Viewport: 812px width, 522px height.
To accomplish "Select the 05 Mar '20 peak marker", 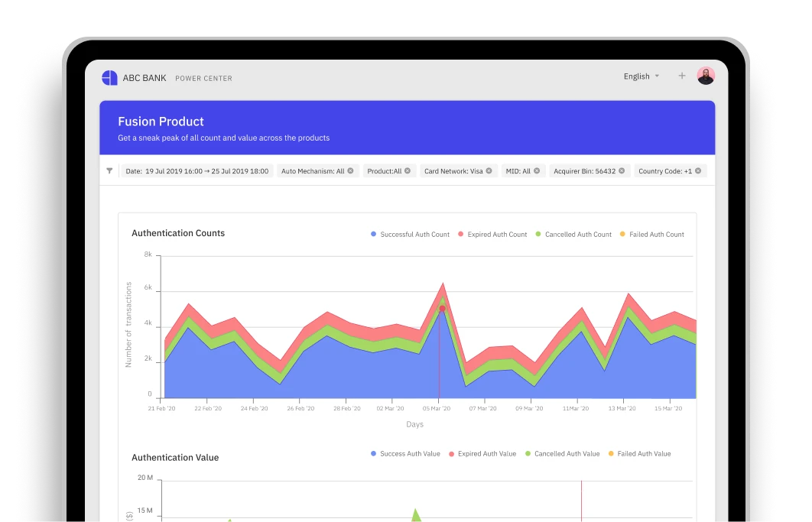I will point(442,309).
